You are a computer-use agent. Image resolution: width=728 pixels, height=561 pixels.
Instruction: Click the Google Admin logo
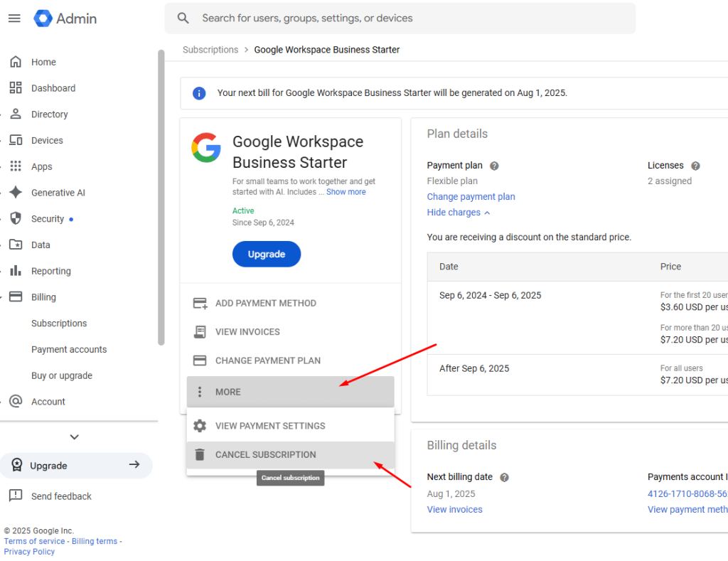65,18
